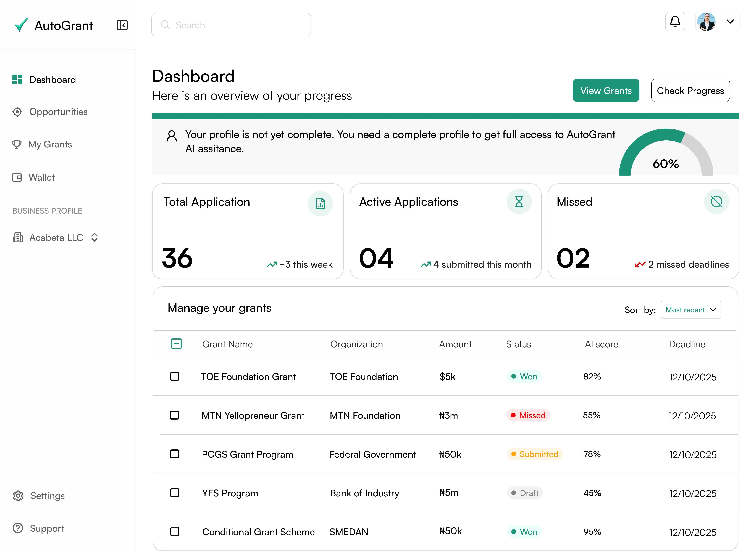
Task: Open Opportunities in sidebar
Action: 50,112
